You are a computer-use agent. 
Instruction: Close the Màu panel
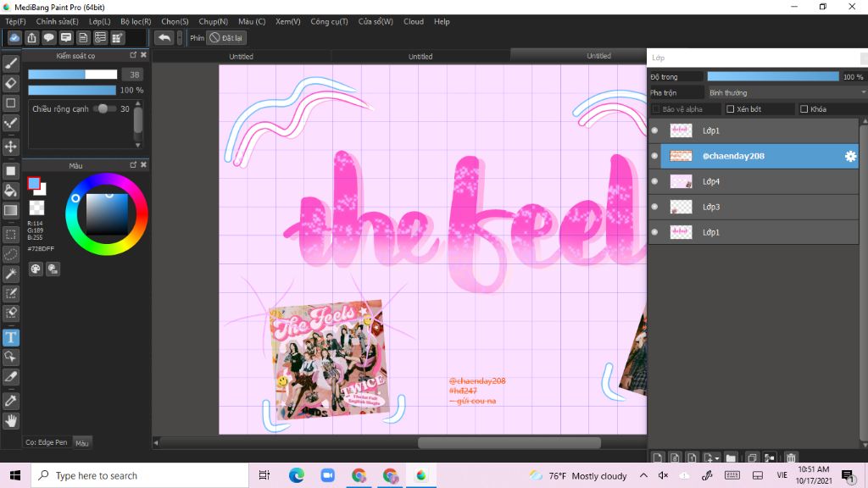pos(144,165)
